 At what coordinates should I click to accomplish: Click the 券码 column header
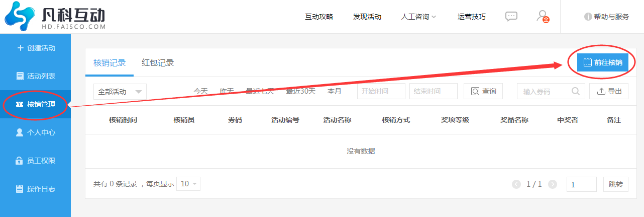click(x=235, y=120)
